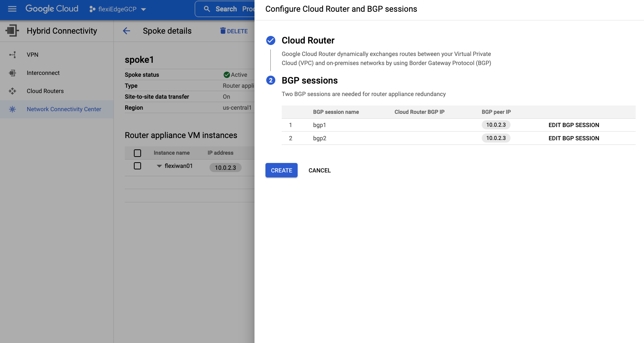Click the CANCEL button
Image resolution: width=644 pixels, height=343 pixels.
pyautogui.click(x=320, y=171)
